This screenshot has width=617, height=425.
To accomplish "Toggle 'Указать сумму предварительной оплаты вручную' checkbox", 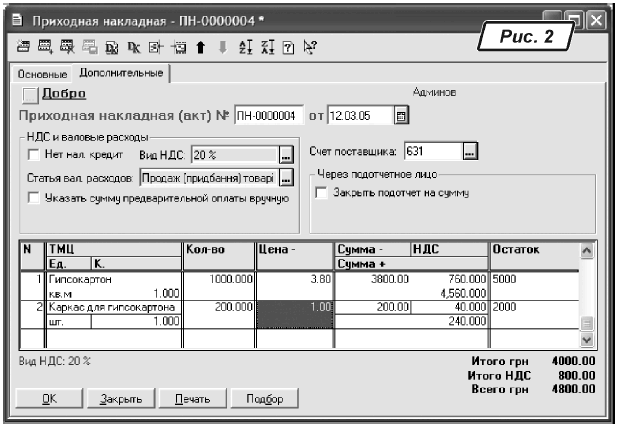I will tap(34, 198).
